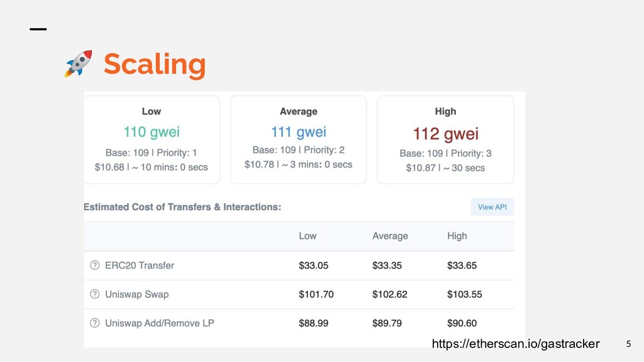
Task: Click the Estimated Cost of Transfers heading
Action: (182, 207)
